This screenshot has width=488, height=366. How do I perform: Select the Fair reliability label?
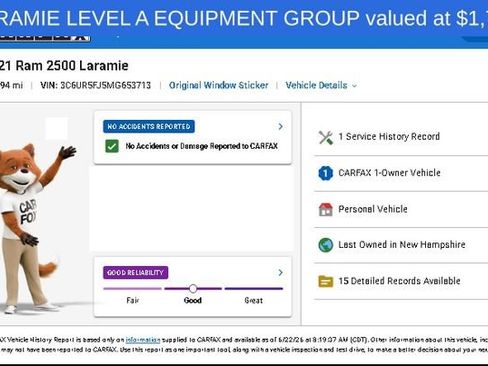click(x=133, y=300)
